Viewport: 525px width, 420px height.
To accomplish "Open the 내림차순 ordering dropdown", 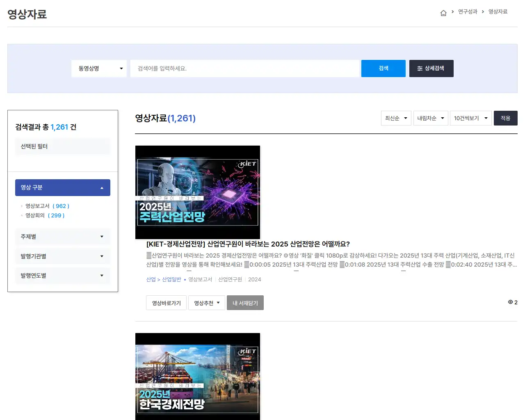I will [x=430, y=118].
